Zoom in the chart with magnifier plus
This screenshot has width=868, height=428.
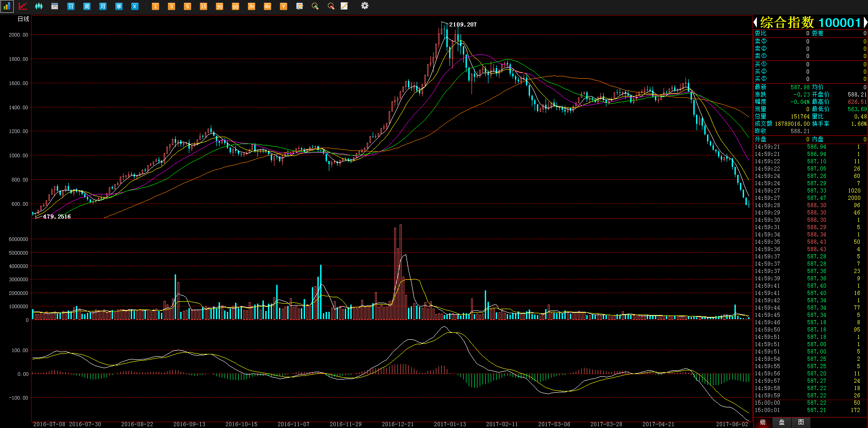pos(315,6)
